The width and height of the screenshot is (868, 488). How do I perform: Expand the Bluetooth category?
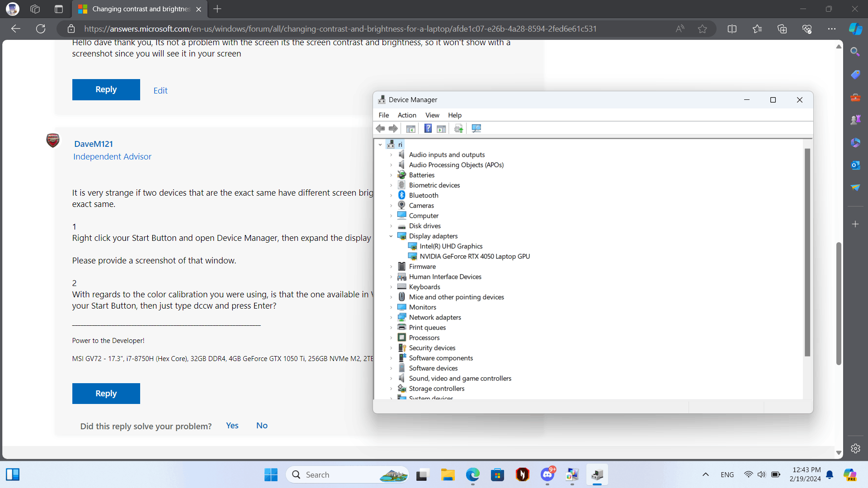(391, 195)
